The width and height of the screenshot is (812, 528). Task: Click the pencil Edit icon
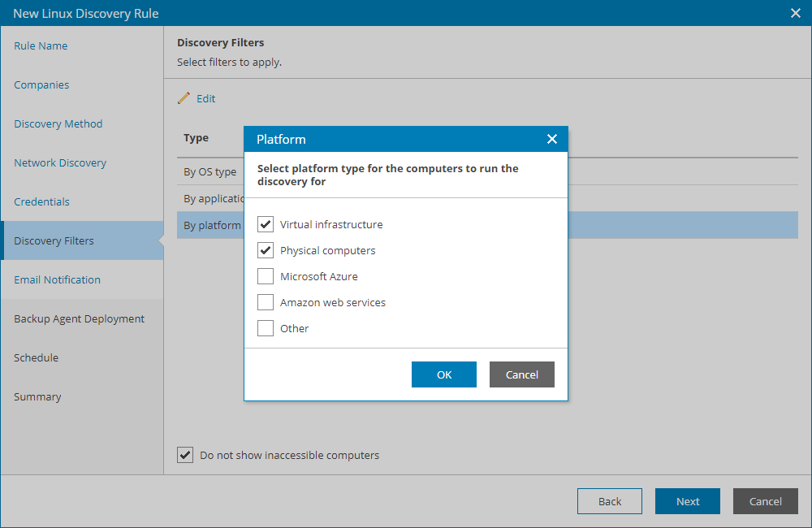[184, 98]
